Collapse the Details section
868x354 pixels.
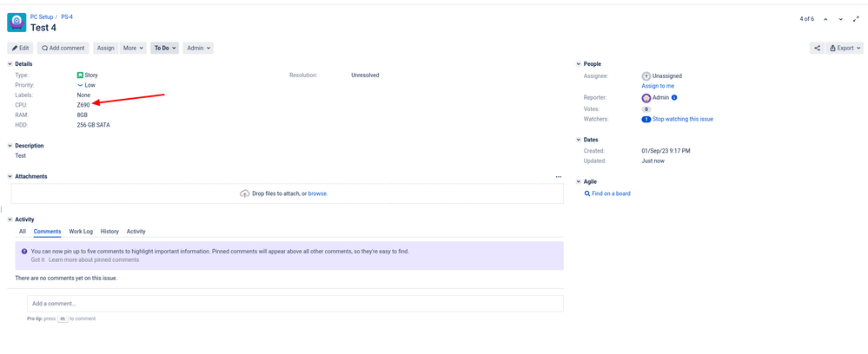10,64
